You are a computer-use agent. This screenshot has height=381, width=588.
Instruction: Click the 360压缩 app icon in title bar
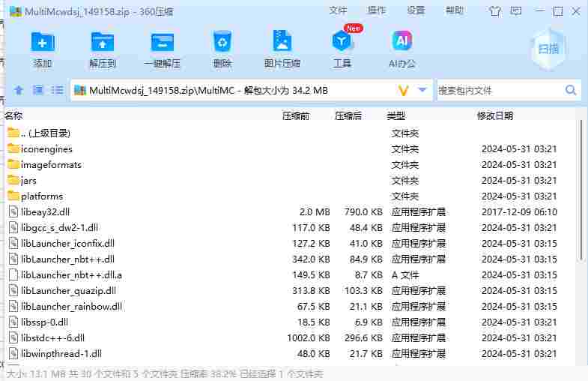(x=16, y=12)
